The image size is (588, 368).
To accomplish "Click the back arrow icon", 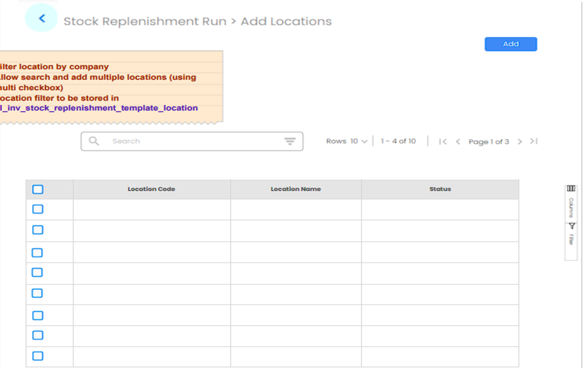I will (x=42, y=18).
